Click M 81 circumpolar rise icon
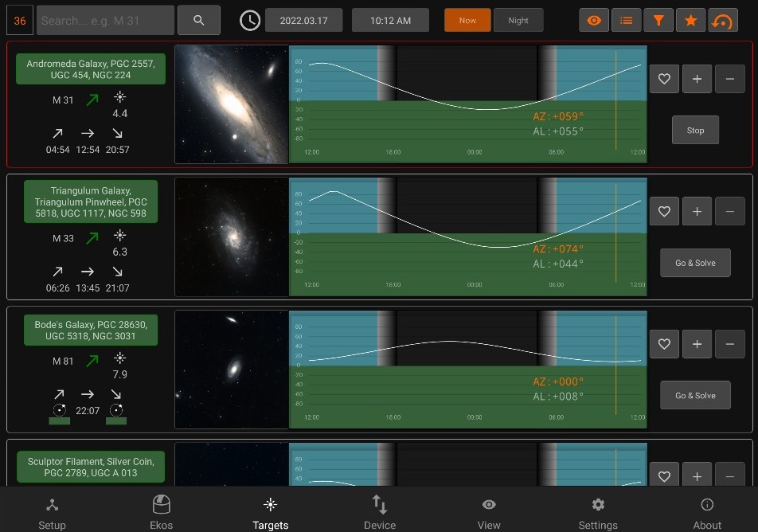Screen dimensions: 758x532 (60, 410)
